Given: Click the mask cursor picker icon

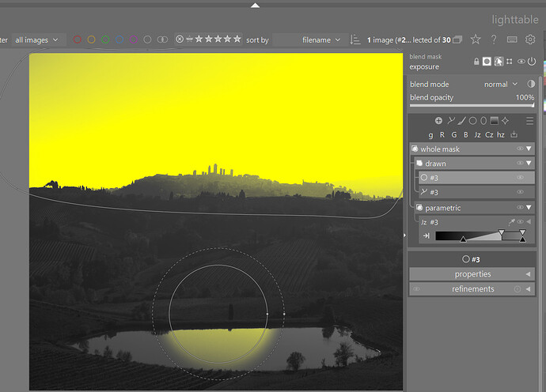Looking at the screenshot, I should click(x=499, y=62).
